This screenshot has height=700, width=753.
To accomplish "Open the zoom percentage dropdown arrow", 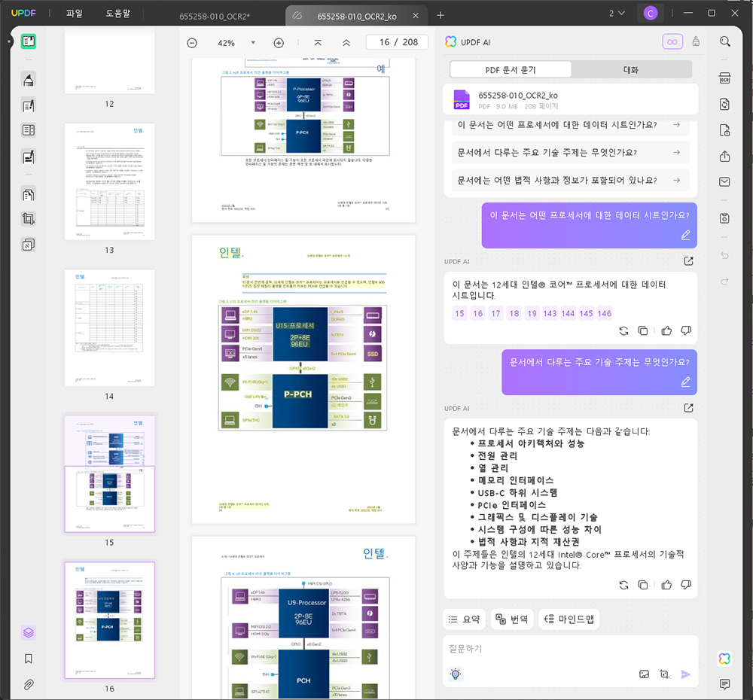I will (x=253, y=43).
